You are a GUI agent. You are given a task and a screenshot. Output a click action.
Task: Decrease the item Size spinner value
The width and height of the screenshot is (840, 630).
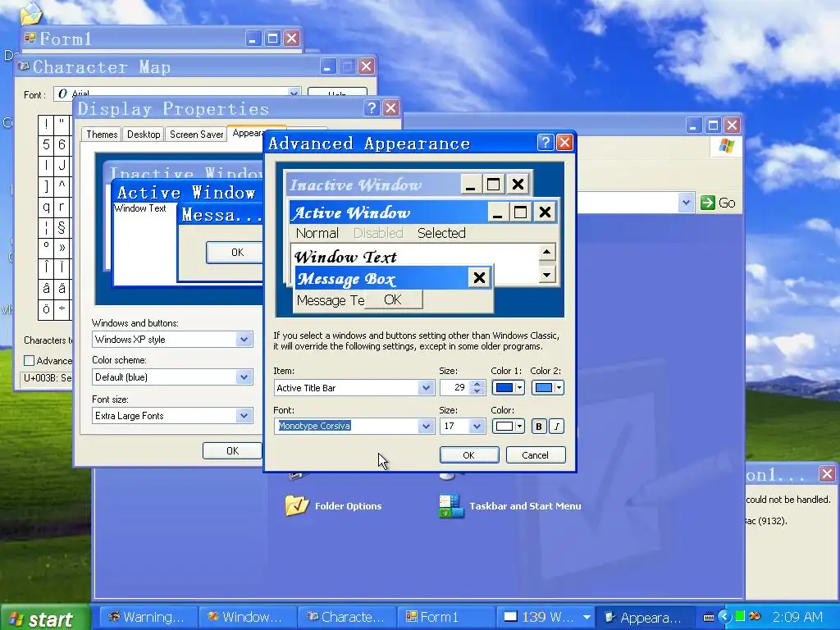coord(477,391)
